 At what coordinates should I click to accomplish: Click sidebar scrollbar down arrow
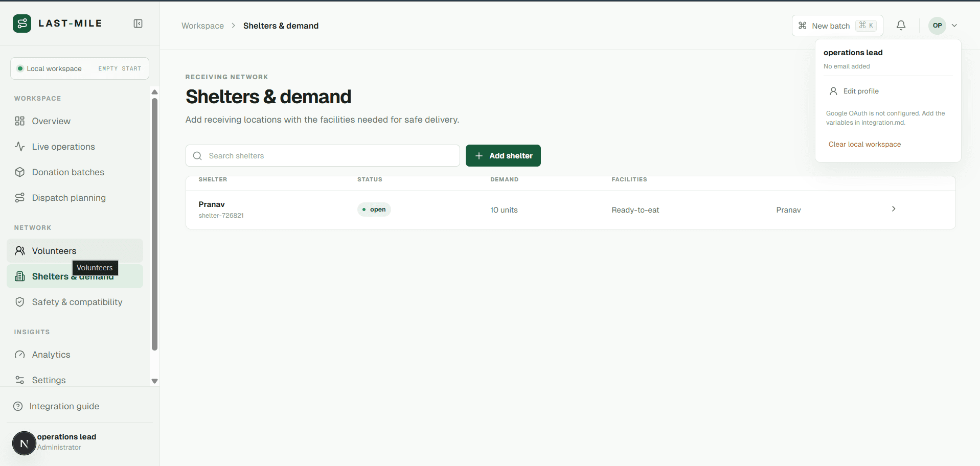point(154,381)
